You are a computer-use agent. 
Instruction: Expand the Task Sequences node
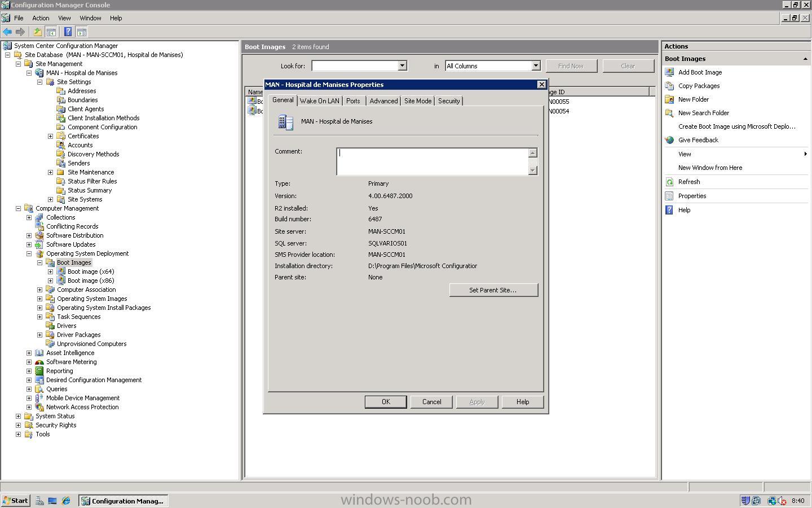click(x=40, y=317)
